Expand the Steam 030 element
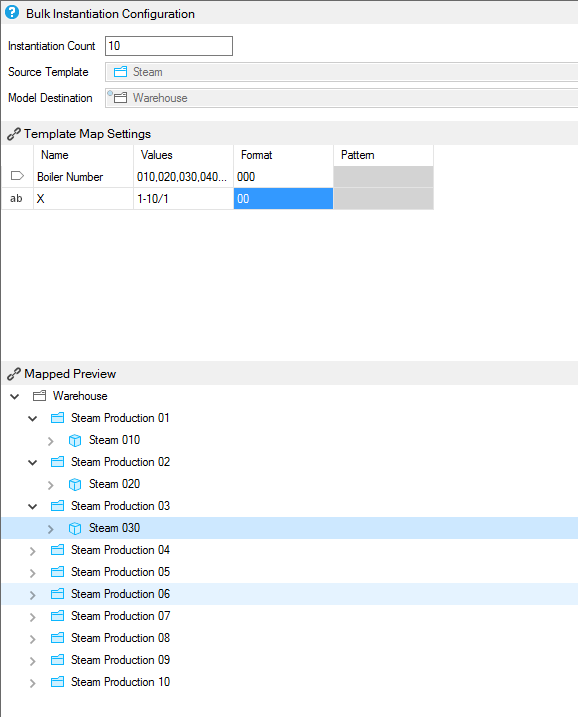The width and height of the screenshot is (578, 717). tap(50, 529)
